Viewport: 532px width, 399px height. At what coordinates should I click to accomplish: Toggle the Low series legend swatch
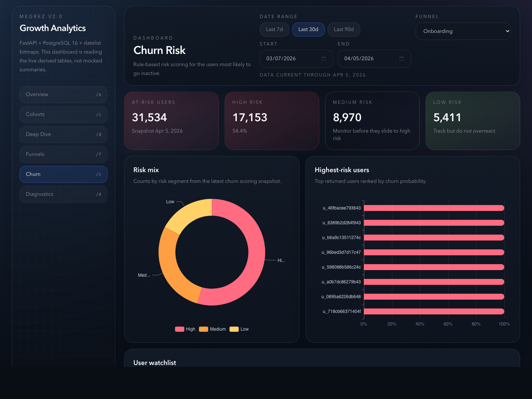click(234, 329)
